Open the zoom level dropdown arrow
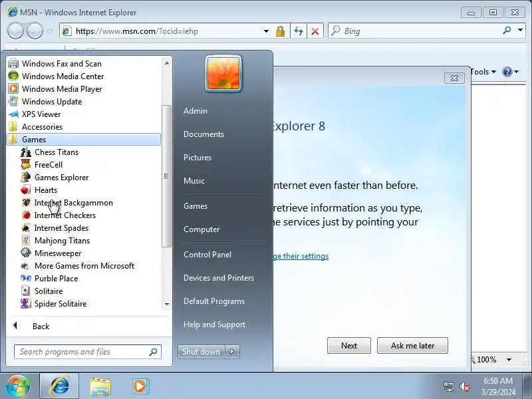532x399 pixels. 509,360
